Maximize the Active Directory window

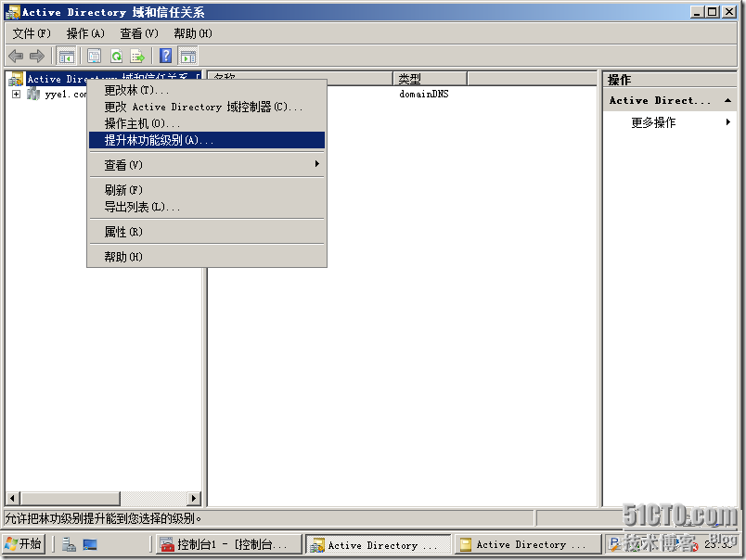click(713, 12)
